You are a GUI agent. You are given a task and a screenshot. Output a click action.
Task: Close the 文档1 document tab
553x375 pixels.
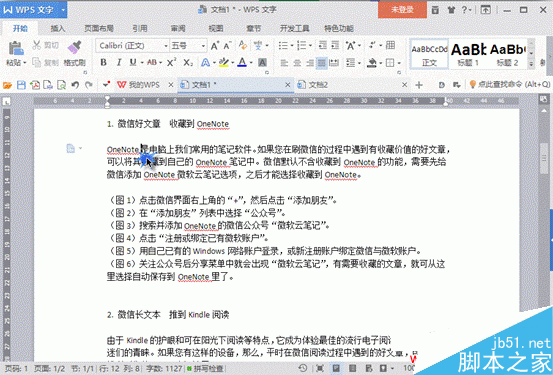click(x=288, y=85)
